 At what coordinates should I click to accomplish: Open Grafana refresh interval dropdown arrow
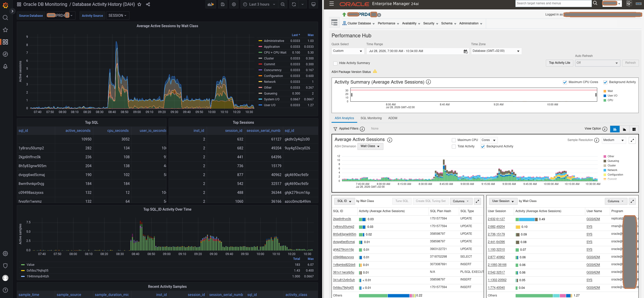[x=303, y=4]
